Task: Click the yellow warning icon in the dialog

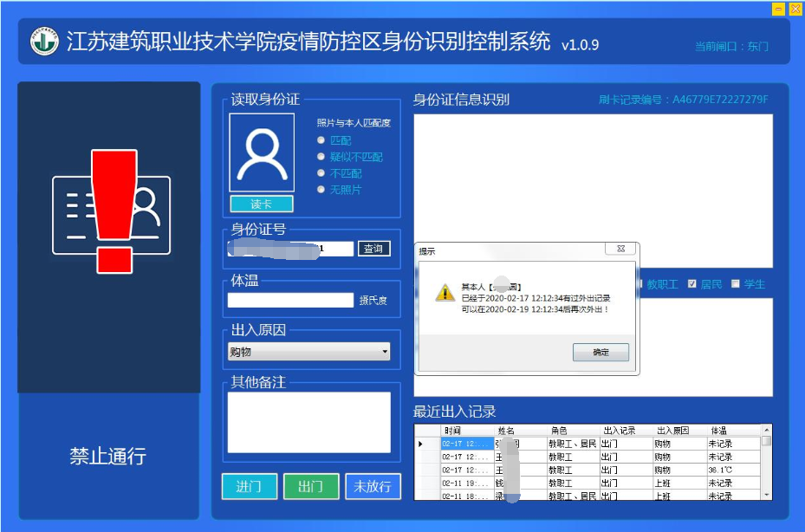Action: tap(445, 293)
